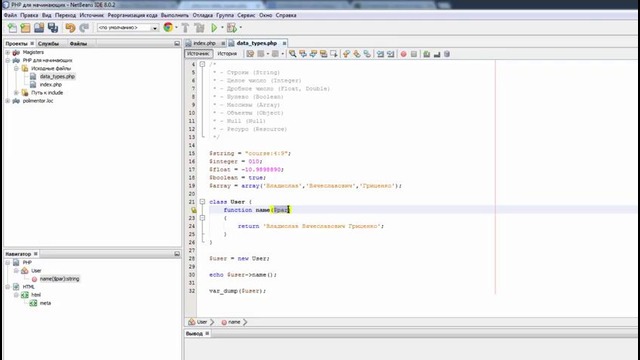Collapse the PHP для начинающих project node
The width and height of the screenshot is (640, 360).
click(7, 60)
